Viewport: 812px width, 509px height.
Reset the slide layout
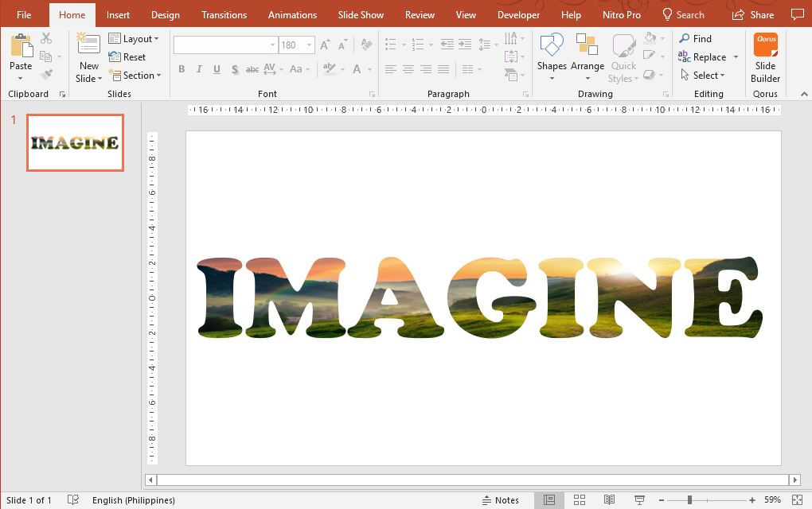point(127,57)
